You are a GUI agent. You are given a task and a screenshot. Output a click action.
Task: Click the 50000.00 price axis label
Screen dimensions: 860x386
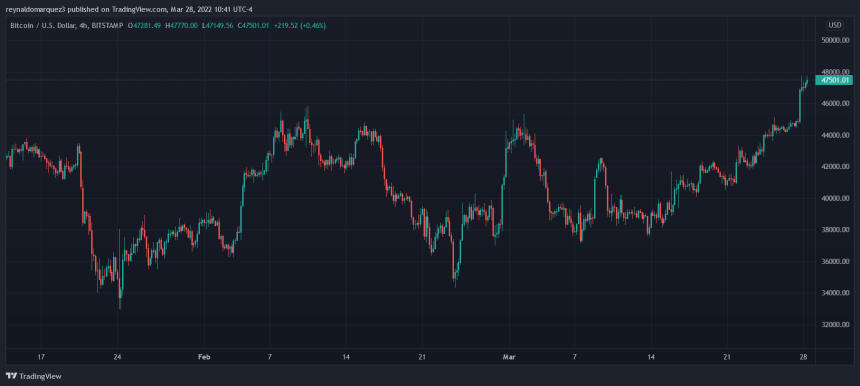836,41
